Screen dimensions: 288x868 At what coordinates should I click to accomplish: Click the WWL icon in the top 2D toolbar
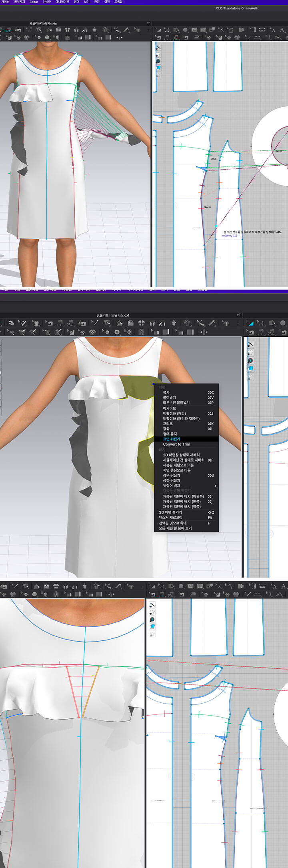pyautogui.click(x=278, y=37)
